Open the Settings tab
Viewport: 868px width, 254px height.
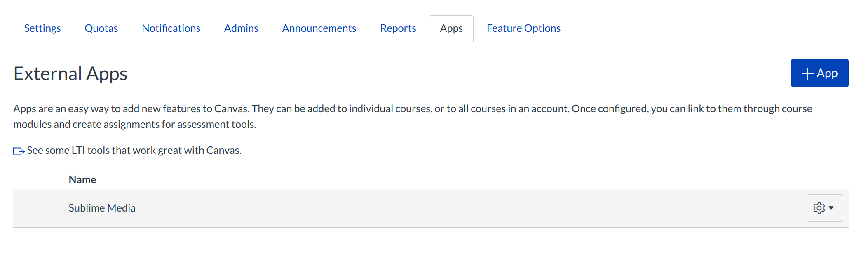pos(42,28)
